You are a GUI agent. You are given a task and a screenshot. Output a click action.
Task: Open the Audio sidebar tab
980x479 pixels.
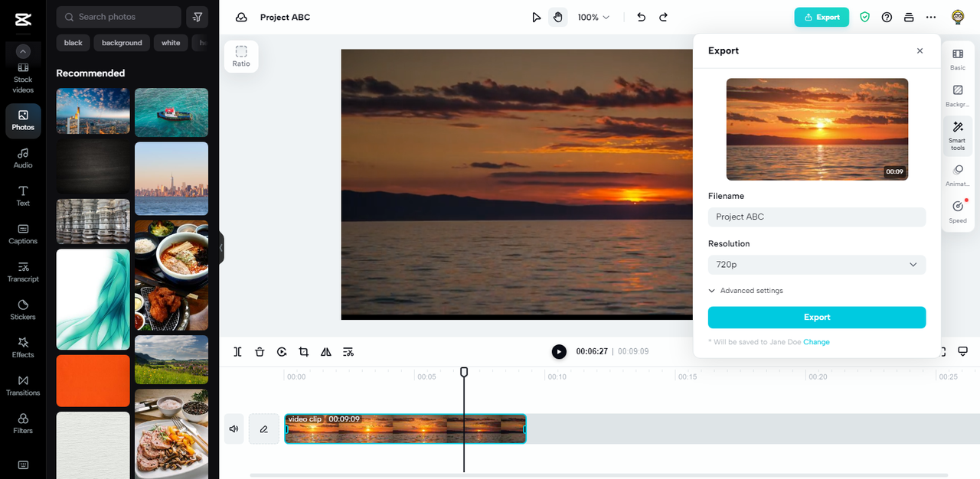coord(23,158)
